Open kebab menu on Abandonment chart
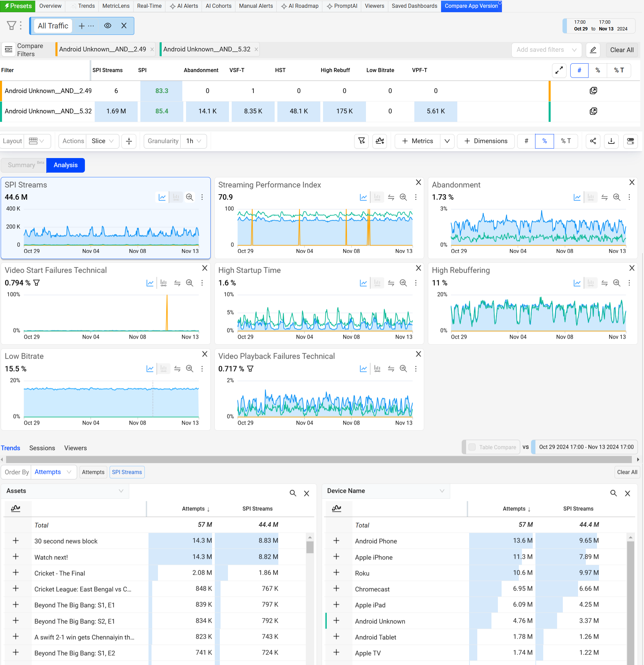644x665 pixels. pos(629,197)
